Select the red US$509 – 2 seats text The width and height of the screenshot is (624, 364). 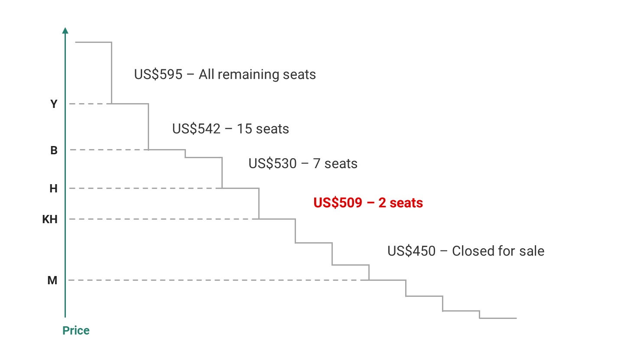click(x=368, y=203)
